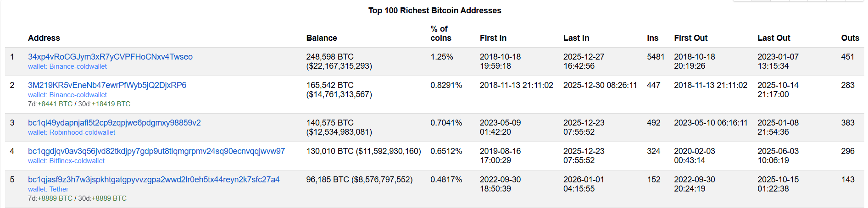Click the Address column header
This screenshot has width=868, height=208.
point(44,38)
